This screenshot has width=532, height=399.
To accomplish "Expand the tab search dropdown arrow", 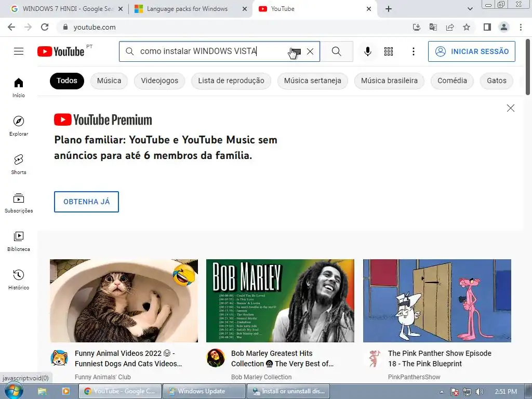I will (470, 9).
